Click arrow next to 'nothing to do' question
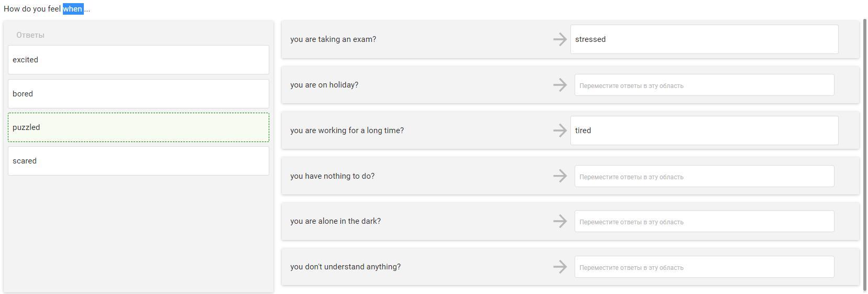This screenshot has width=868, height=294. coord(559,176)
